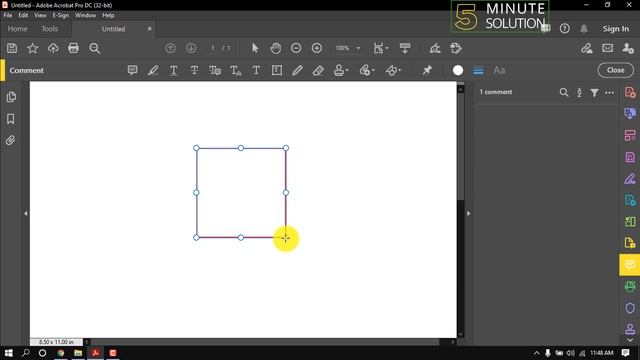Activate the Hand pan tool
This screenshot has height=360, width=640.
pyautogui.click(x=276, y=48)
